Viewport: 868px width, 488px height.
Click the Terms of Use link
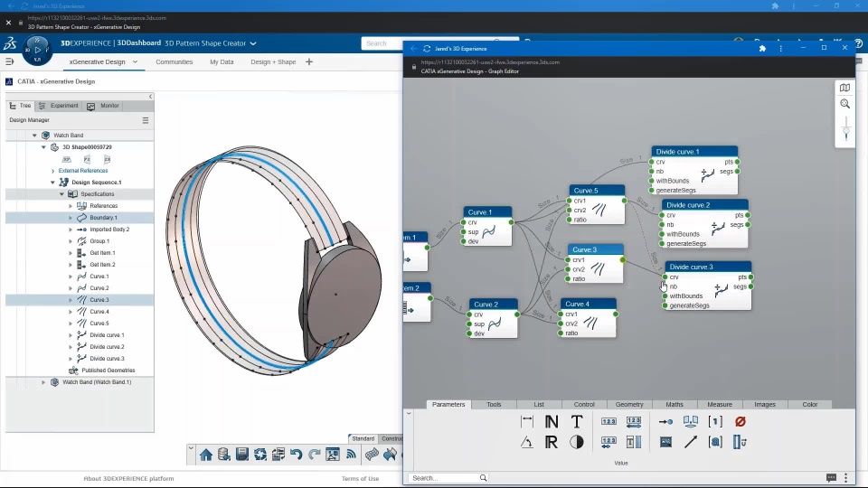click(x=361, y=479)
